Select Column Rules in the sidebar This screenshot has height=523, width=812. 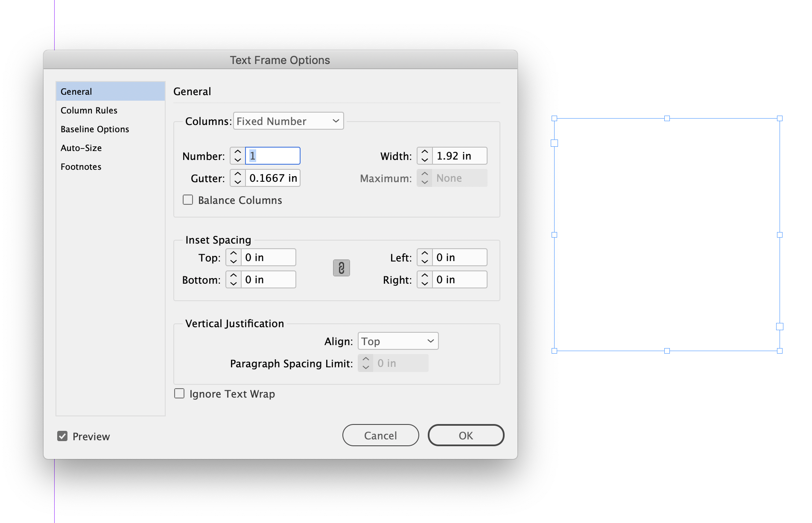(89, 110)
